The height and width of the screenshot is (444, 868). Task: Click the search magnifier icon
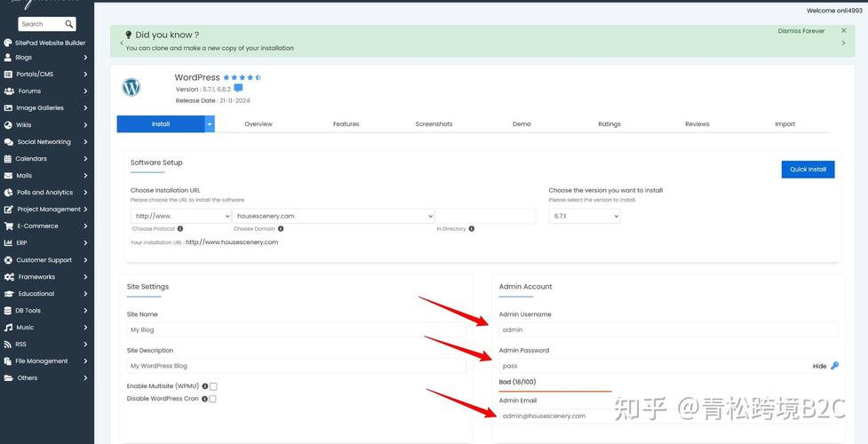69,24
